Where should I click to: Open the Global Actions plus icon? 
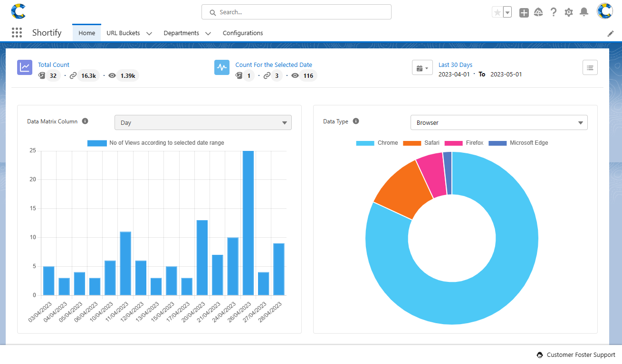click(x=524, y=12)
